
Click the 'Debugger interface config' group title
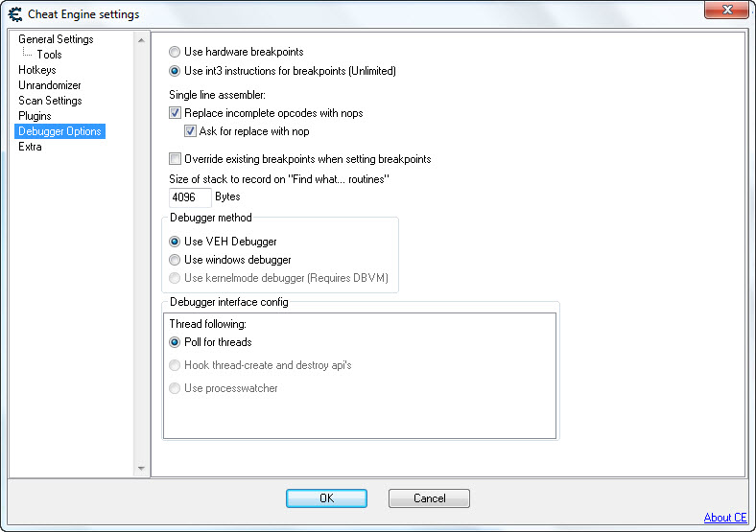pyautogui.click(x=229, y=302)
